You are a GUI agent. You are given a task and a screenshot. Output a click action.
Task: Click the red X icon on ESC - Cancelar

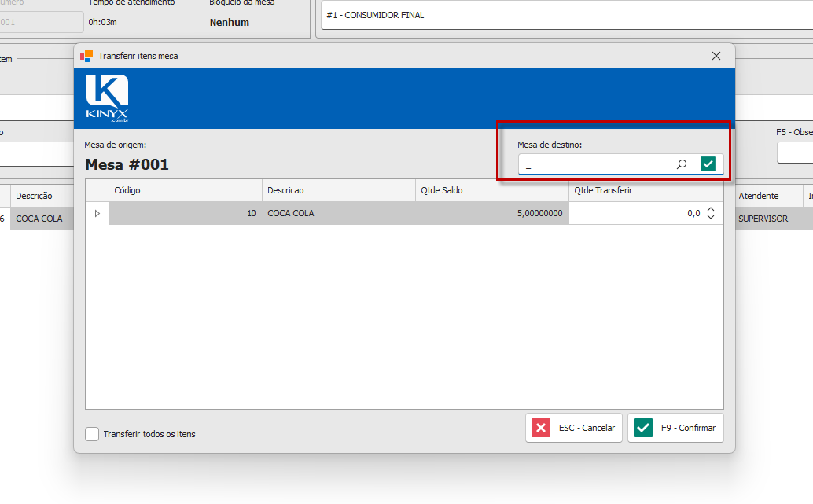click(541, 428)
